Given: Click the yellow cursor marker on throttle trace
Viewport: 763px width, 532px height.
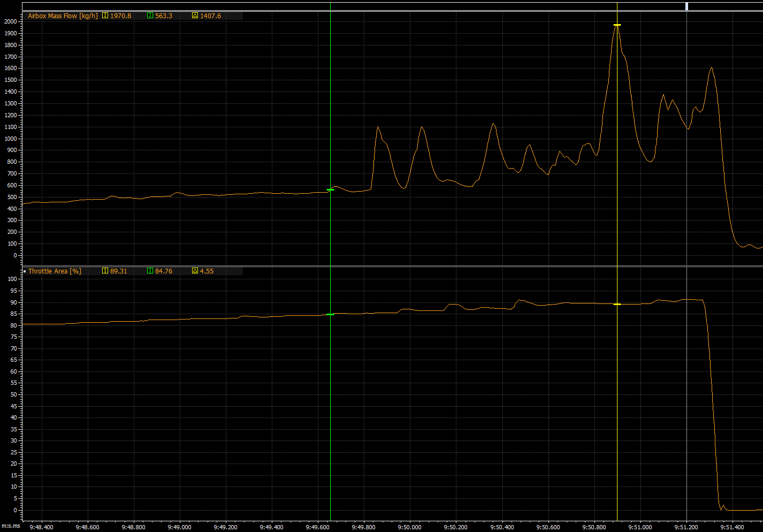Looking at the screenshot, I should coord(617,304).
